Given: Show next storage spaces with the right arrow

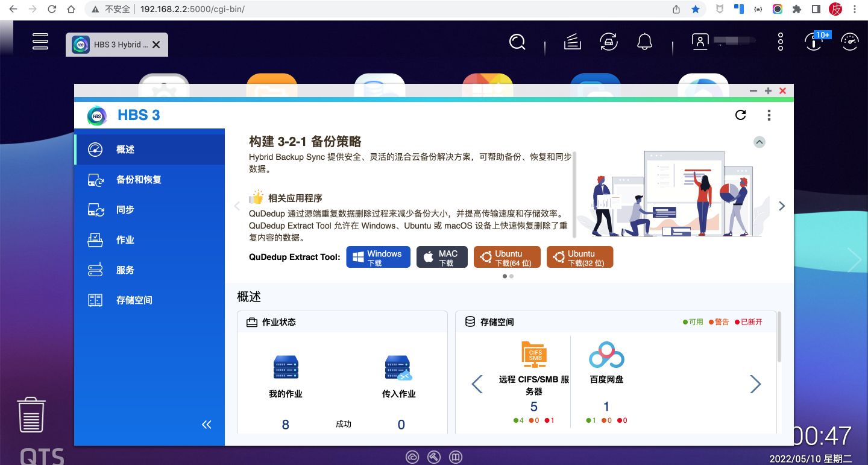Looking at the screenshot, I should point(755,384).
